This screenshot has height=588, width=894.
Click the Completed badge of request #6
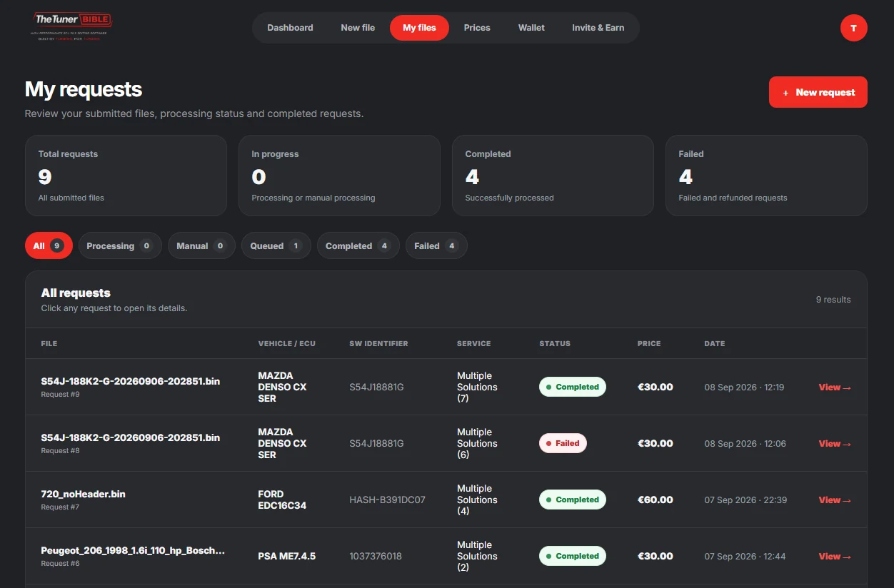coord(573,556)
